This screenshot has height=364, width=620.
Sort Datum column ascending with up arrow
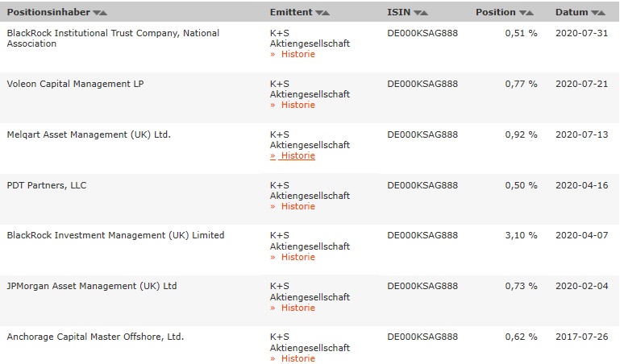pos(602,13)
